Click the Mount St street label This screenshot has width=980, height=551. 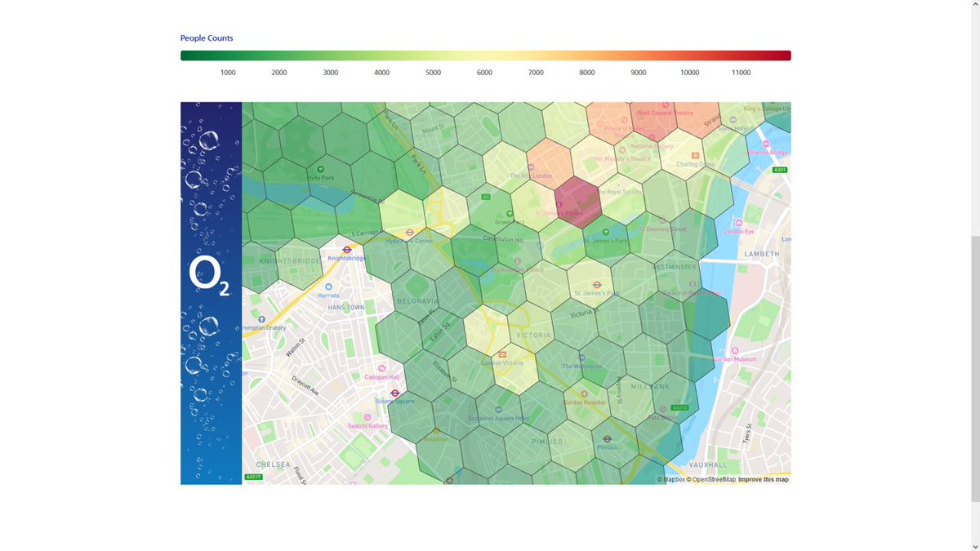[433, 129]
